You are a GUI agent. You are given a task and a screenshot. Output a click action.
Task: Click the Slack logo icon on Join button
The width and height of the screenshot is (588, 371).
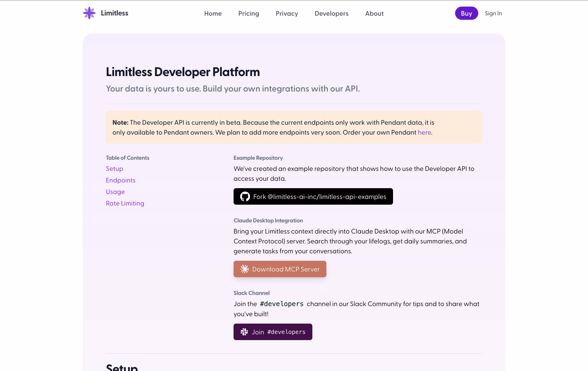coord(244,332)
